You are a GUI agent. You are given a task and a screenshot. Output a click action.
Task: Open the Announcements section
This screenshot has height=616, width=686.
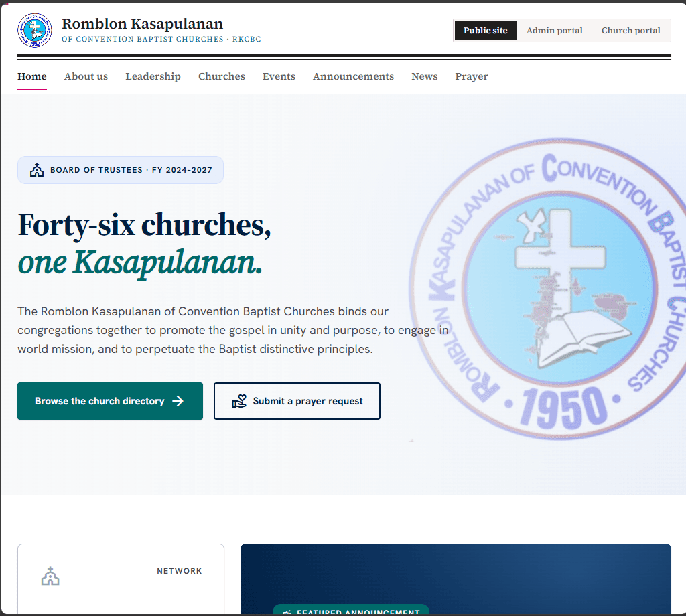[353, 76]
